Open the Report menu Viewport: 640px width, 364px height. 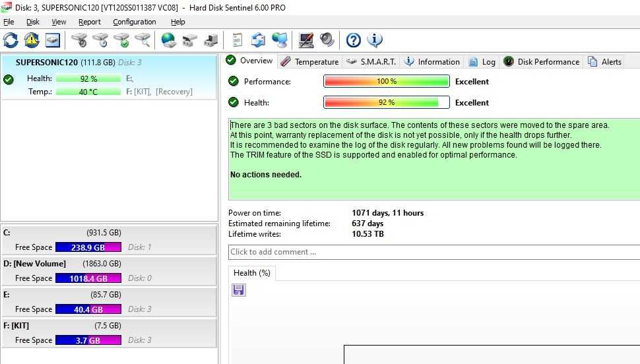(89, 22)
